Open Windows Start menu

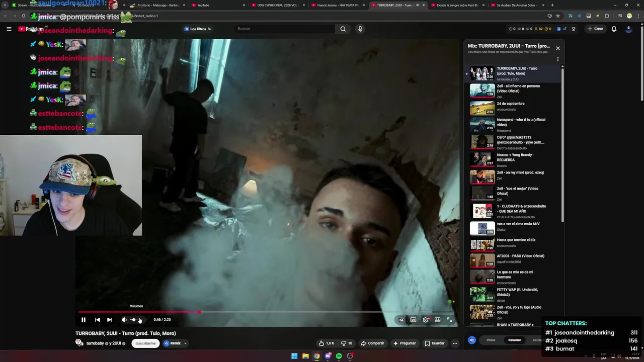[x=294, y=356]
